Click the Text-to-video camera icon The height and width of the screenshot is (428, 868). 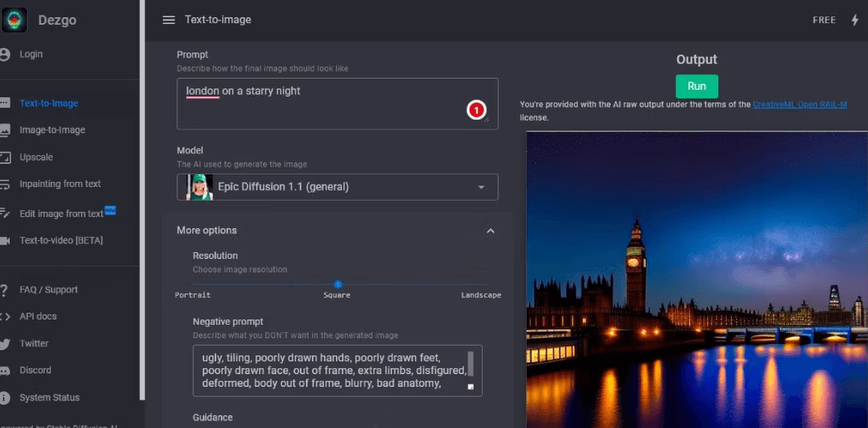click(x=4, y=240)
